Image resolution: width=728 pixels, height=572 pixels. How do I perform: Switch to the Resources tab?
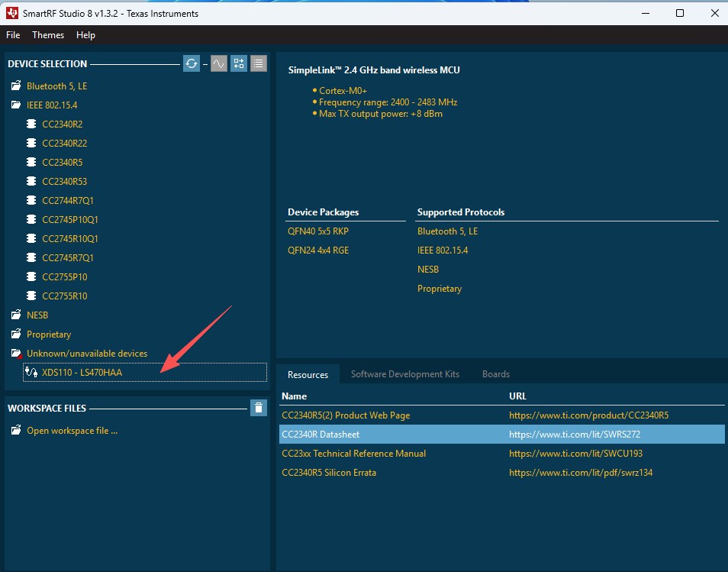[308, 374]
